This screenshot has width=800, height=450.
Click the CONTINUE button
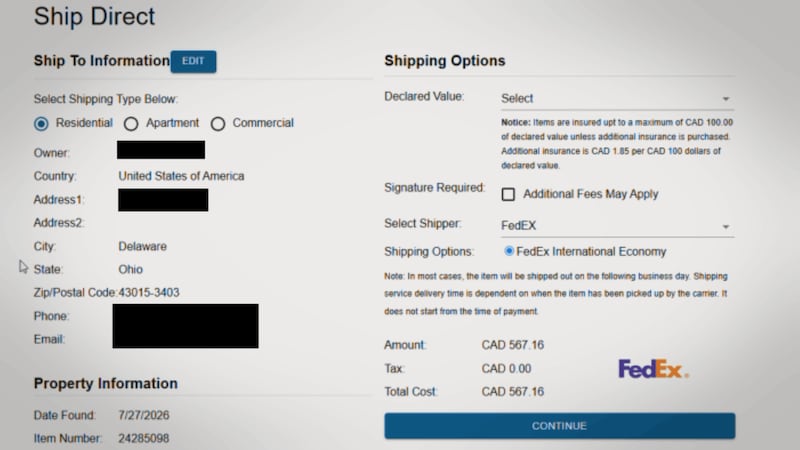(x=560, y=426)
